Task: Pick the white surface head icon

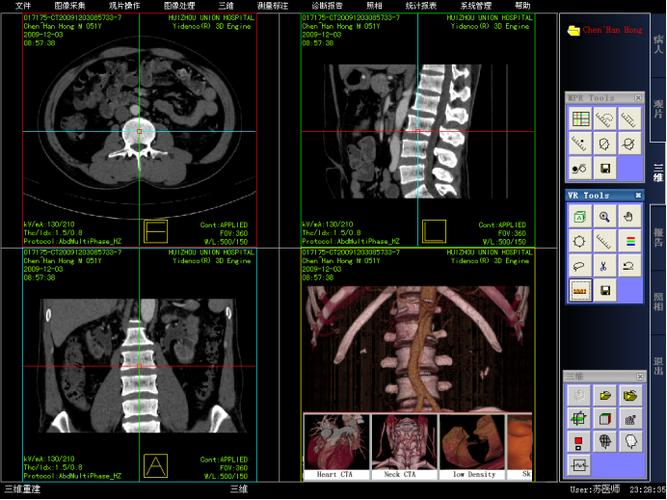Action: tap(630, 442)
